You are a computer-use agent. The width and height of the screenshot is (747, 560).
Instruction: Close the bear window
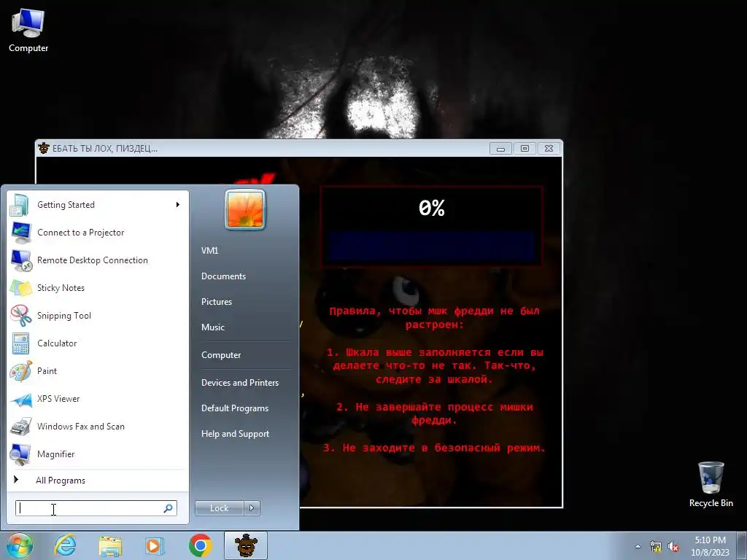549,149
